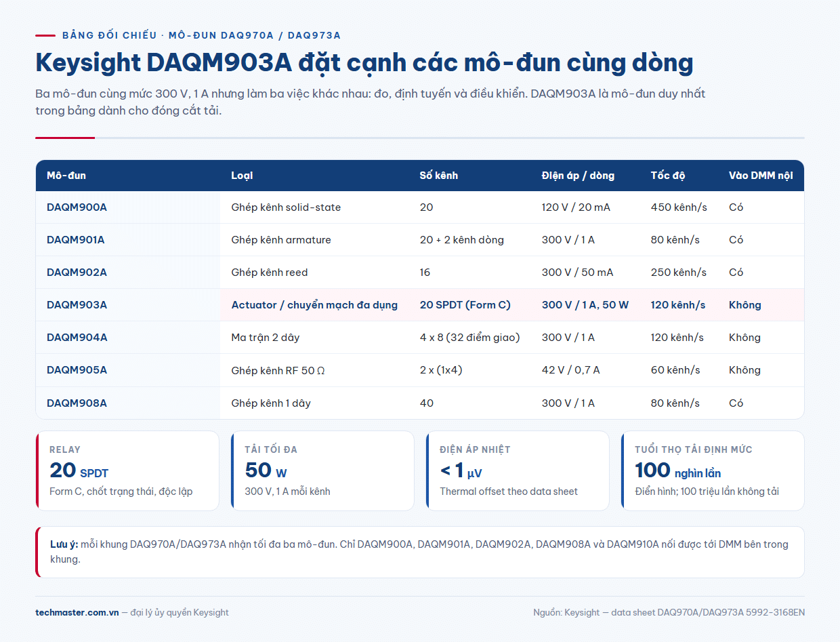840x642 pixels.
Task: Click '300 V, 1 A mỗi kênh' caption
Action: [x=287, y=491]
